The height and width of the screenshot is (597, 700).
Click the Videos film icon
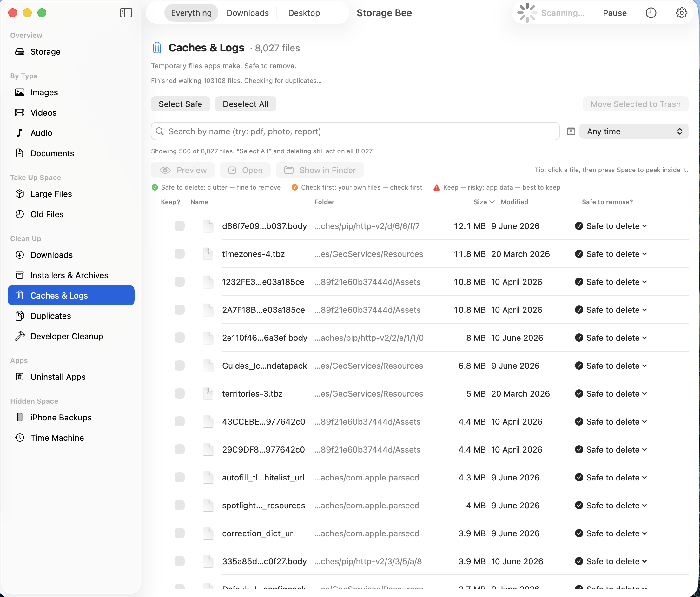[20, 112]
